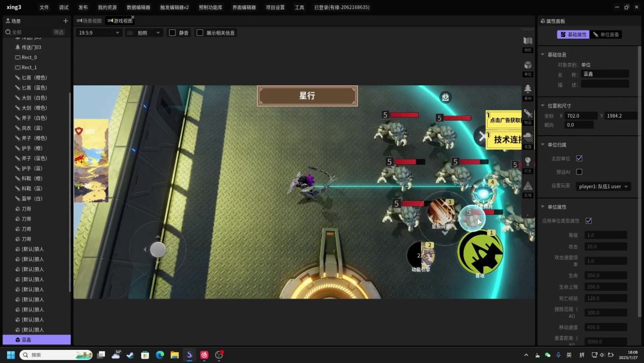Select the 灯光 light bulb icon
Viewport: 644px width, 363px height.
click(528, 162)
